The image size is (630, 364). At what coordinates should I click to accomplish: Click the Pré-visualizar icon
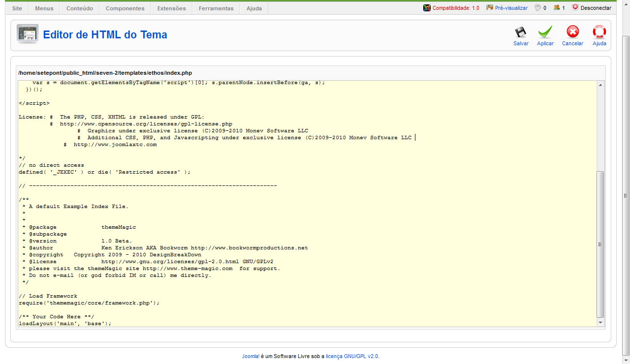[490, 8]
